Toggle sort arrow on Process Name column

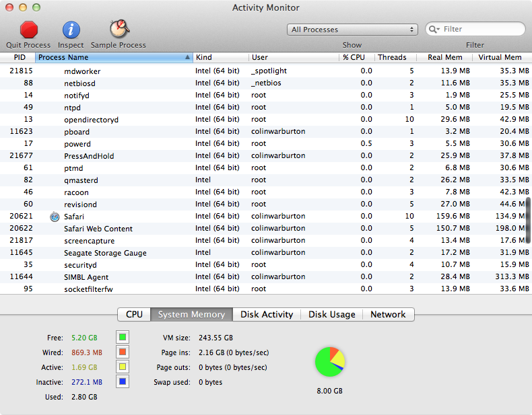(x=187, y=57)
